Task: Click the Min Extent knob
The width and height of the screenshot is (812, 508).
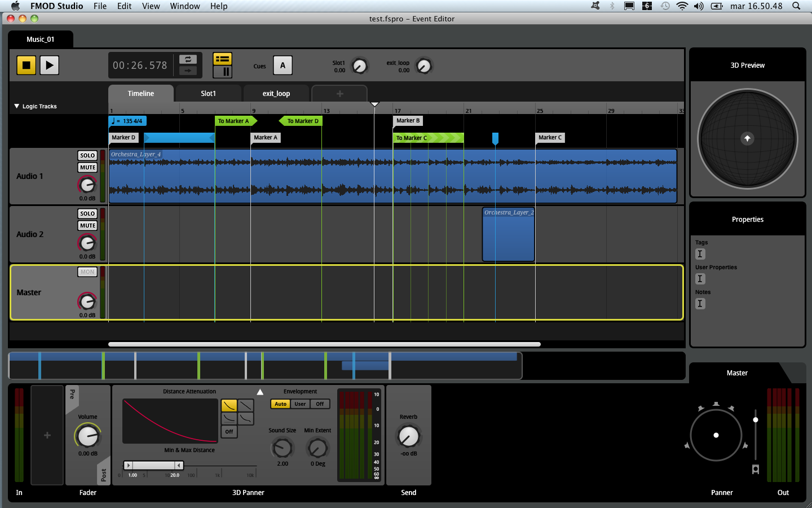Action: coord(317,448)
